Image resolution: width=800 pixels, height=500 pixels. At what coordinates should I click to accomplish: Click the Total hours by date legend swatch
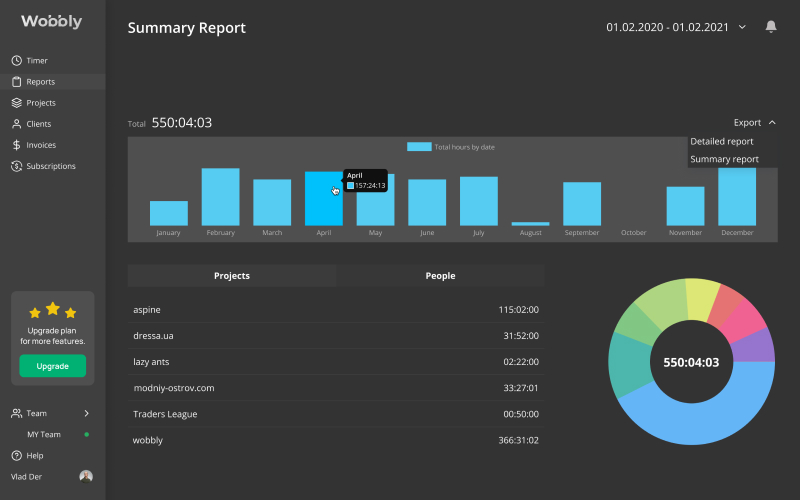coord(419,147)
